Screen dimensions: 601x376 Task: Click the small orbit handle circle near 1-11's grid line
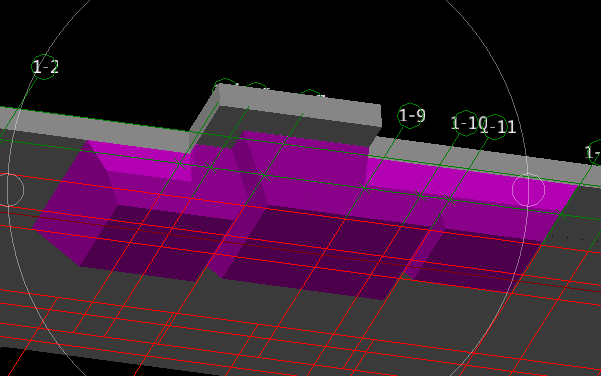click(x=528, y=190)
